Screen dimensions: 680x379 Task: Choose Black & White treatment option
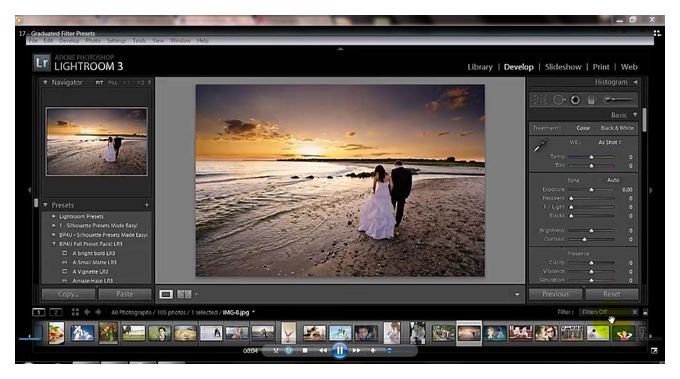(x=617, y=128)
